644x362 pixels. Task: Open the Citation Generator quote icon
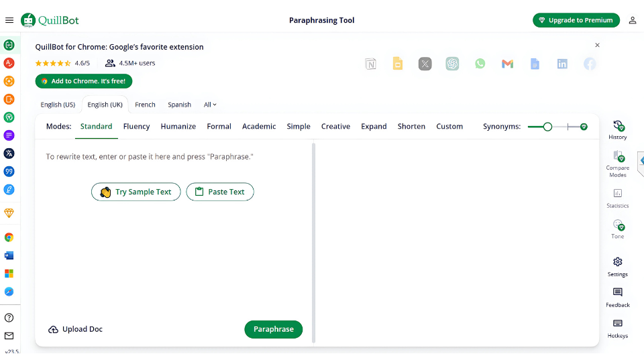(x=9, y=172)
